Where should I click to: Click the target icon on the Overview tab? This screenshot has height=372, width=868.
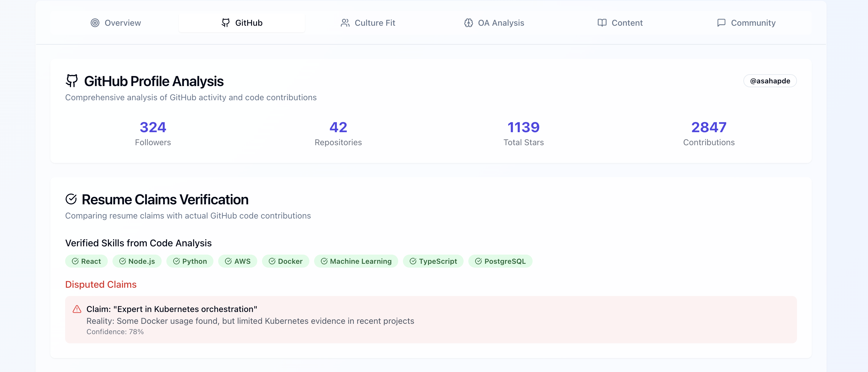tap(95, 23)
